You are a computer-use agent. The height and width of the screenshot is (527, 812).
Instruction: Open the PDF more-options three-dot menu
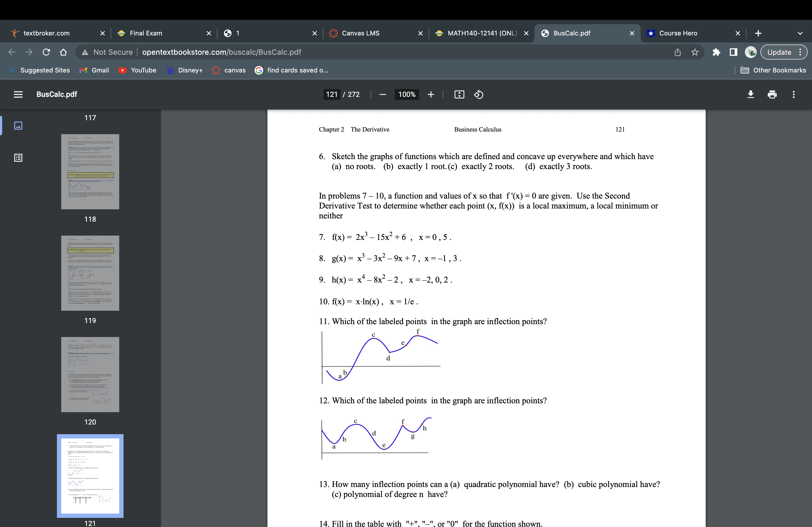pos(794,94)
